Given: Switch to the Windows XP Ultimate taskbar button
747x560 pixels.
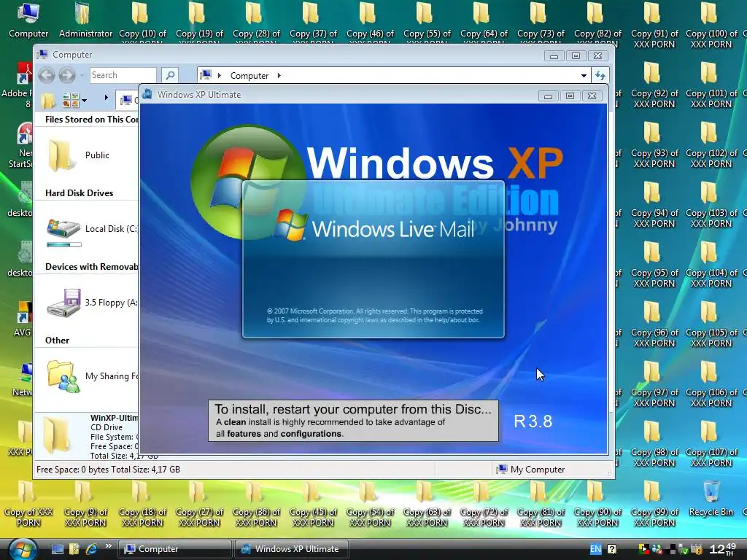Looking at the screenshot, I should [292, 549].
